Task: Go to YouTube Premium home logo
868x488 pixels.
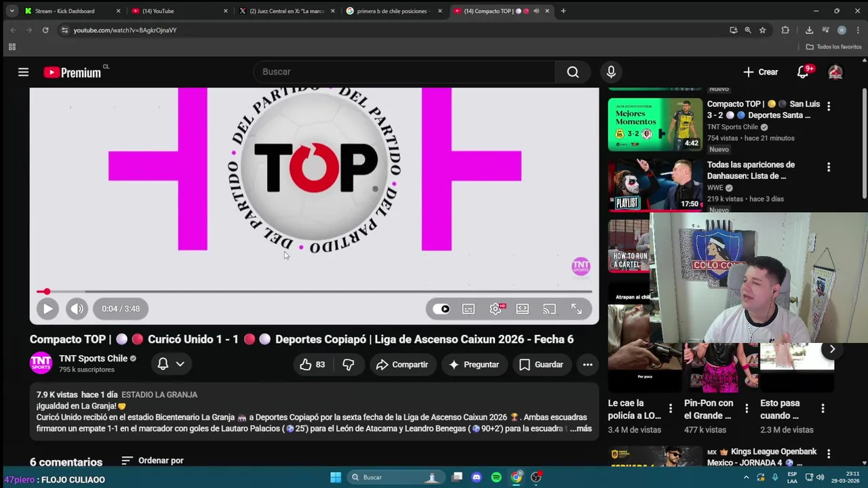Action: point(73,73)
